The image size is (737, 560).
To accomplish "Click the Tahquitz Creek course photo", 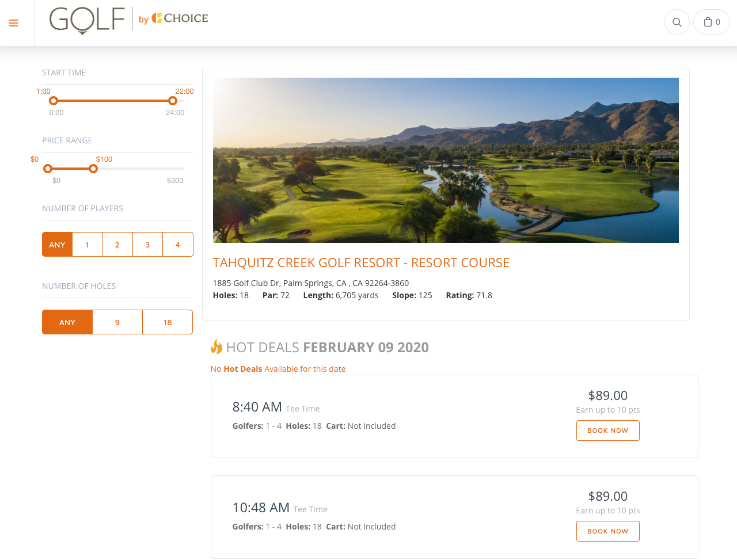I will (x=446, y=160).
